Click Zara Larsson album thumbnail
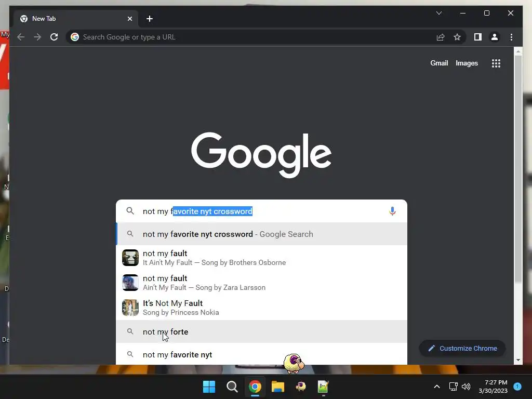This screenshot has height=399, width=532. pos(130,282)
